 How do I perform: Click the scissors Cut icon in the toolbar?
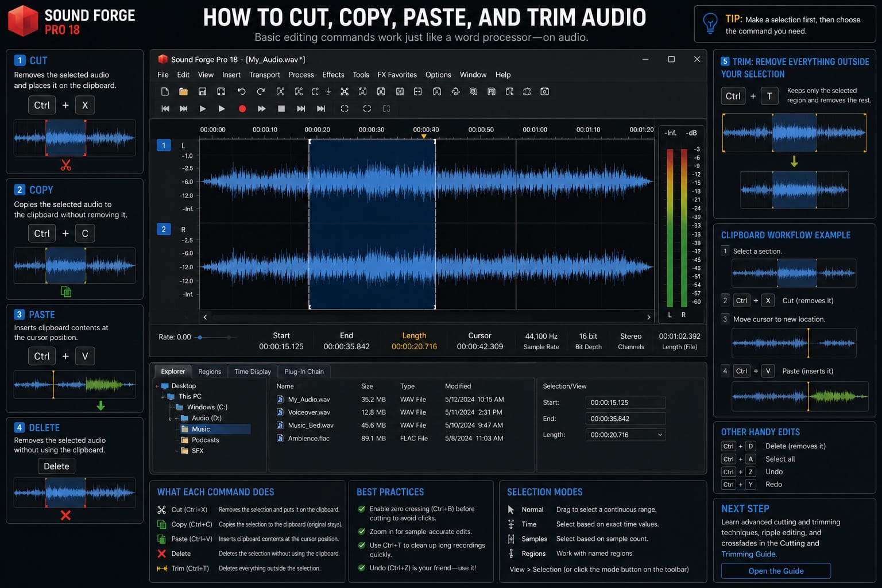pos(345,91)
